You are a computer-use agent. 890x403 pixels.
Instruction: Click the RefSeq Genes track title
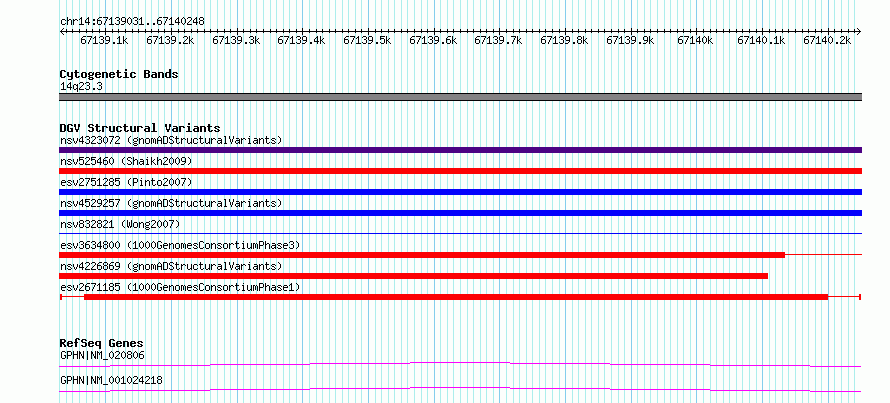click(102, 343)
